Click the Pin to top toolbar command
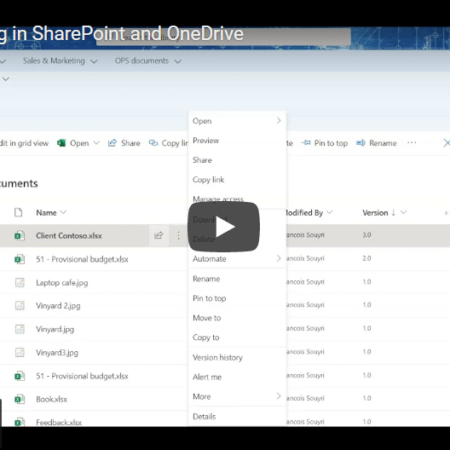The width and height of the screenshot is (450, 450). (325, 143)
